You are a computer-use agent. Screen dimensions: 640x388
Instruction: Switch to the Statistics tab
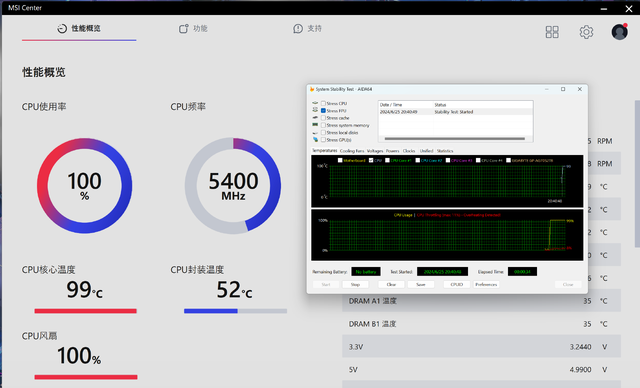coord(445,151)
